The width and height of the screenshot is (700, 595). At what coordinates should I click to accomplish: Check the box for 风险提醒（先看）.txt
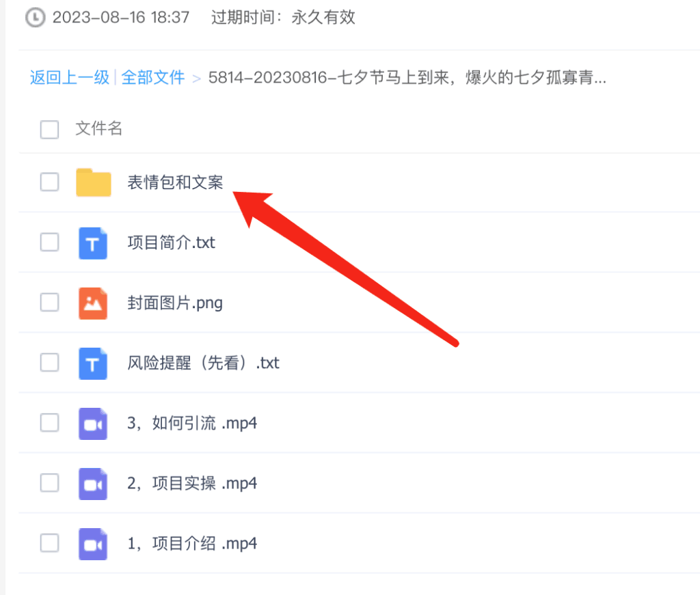coord(49,363)
